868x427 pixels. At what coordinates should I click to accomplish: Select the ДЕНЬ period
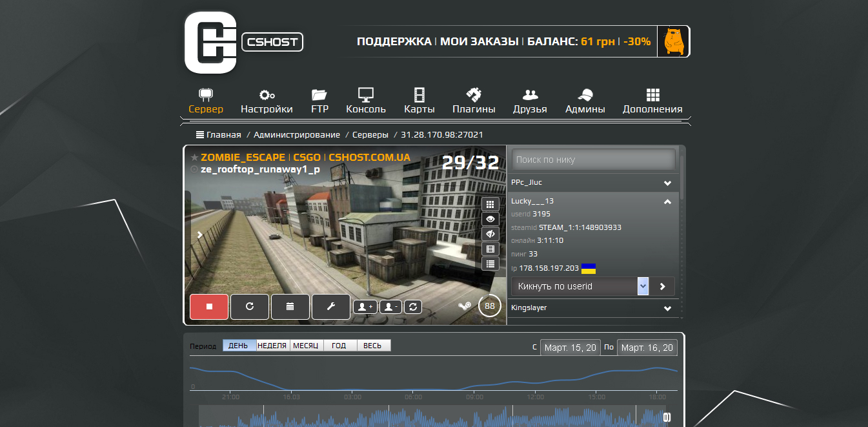tap(239, 346)
